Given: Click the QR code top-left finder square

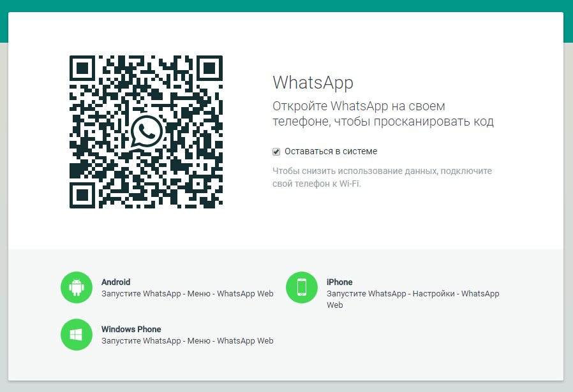Looking at the screenshot, I should (x=82, y=68).
